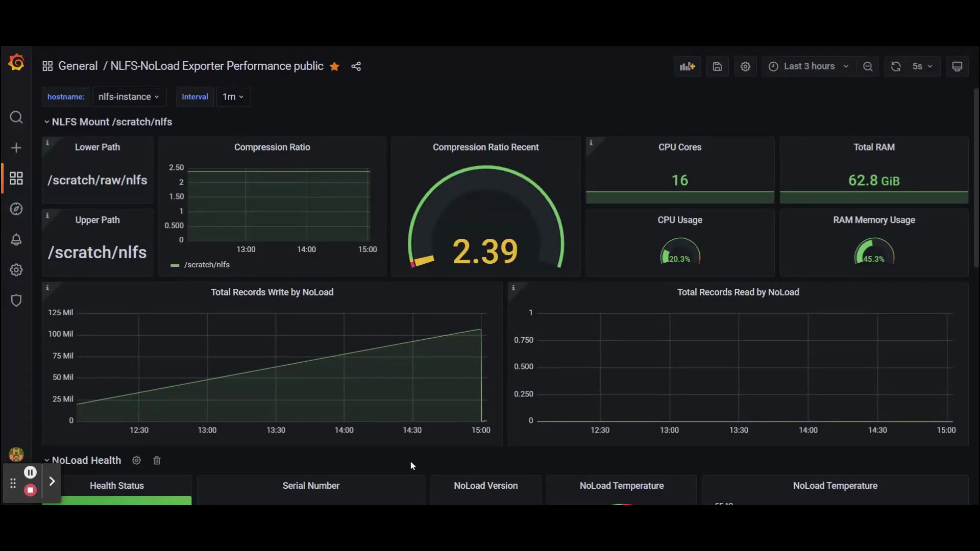Open the Grafana home logo
The image size is (980, 551).
16,62
